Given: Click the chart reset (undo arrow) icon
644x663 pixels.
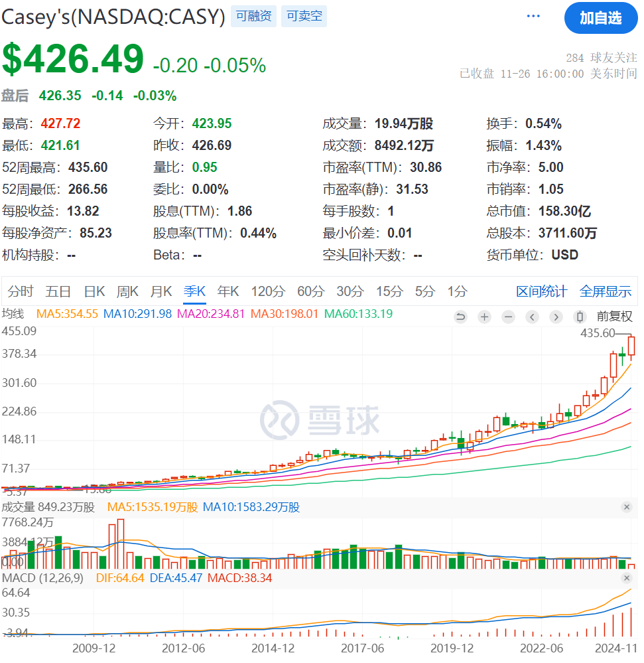Looking at the screenshot, I should [x=461, y=317].
